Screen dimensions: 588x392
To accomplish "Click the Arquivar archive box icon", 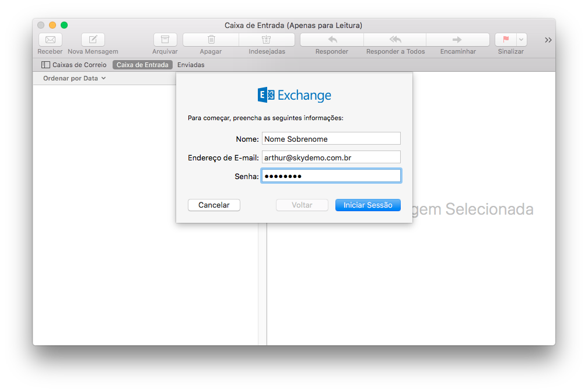I will (165, 40).
